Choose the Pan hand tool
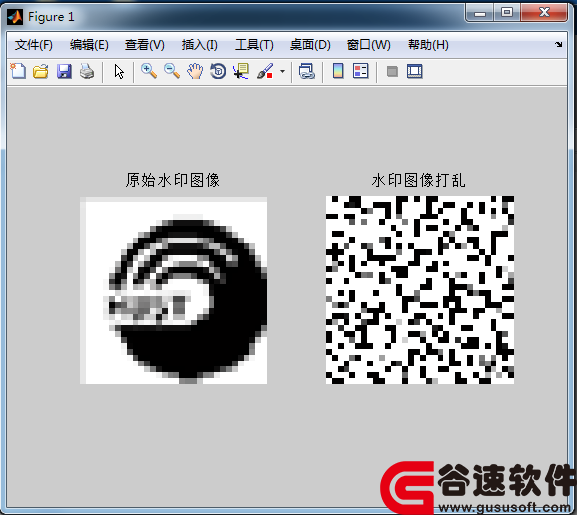Image resolution: width=577 pixels, height=515 pixels. [195, 71]
